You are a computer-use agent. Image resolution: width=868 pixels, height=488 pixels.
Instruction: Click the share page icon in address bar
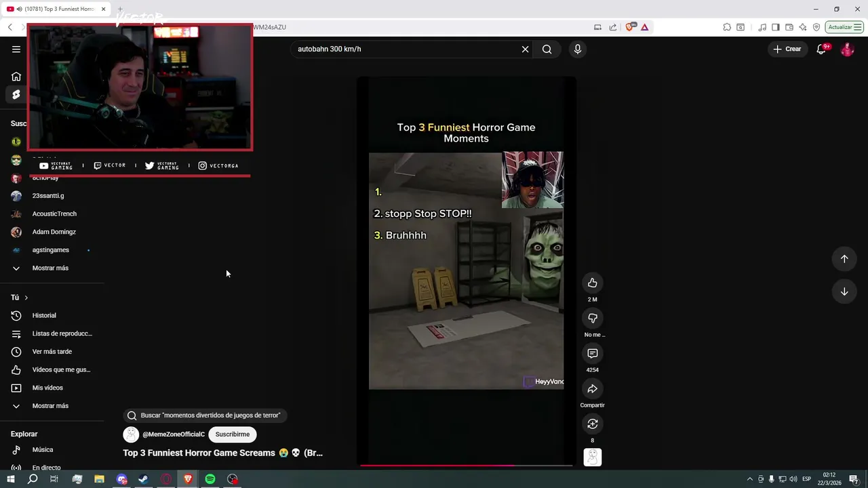pos(613,27)
